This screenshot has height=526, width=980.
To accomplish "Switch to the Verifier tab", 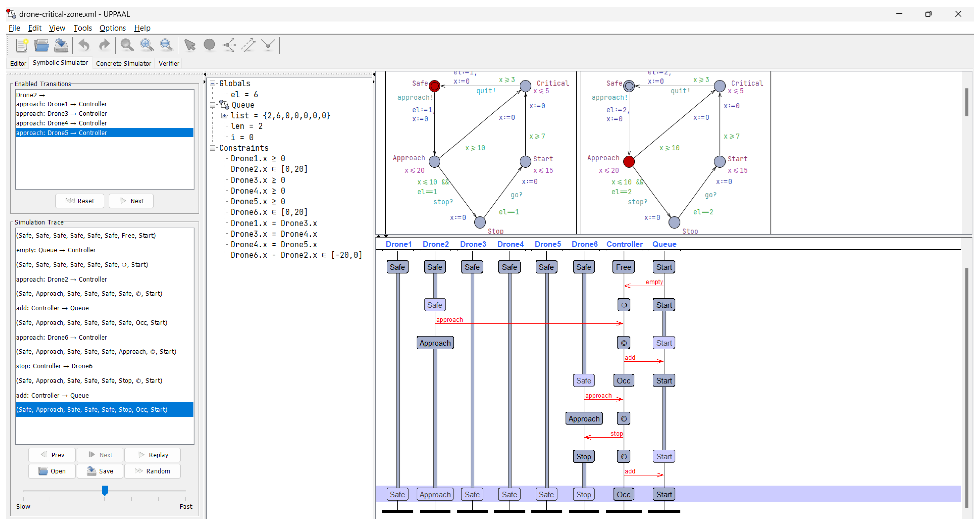I will point(169,64).
